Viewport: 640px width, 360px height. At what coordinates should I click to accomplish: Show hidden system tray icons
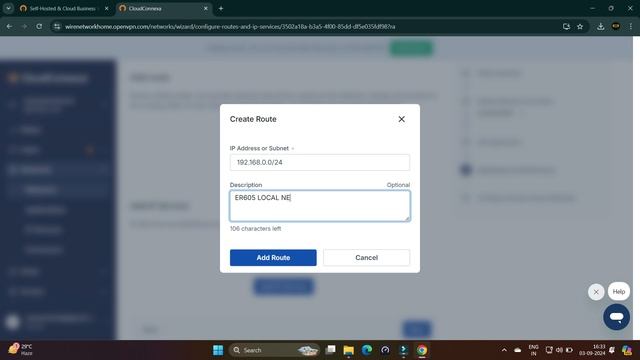coord(504,350)
